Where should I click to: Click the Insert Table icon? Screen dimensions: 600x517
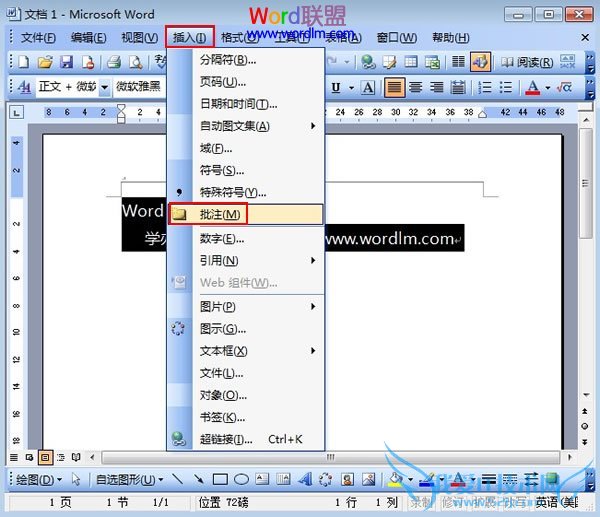pyautogui.click(x=411, y=62)
